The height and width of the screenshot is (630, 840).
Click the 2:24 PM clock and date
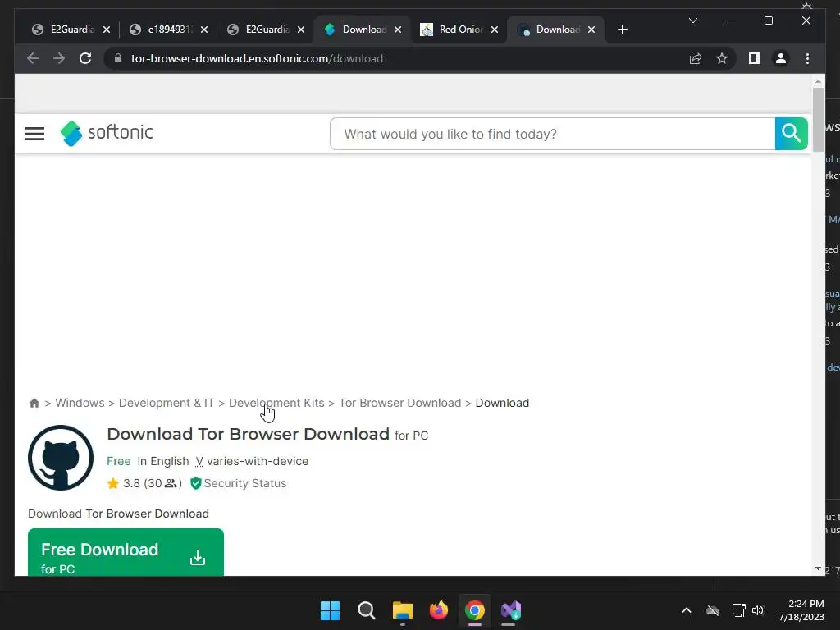(801, 610)
